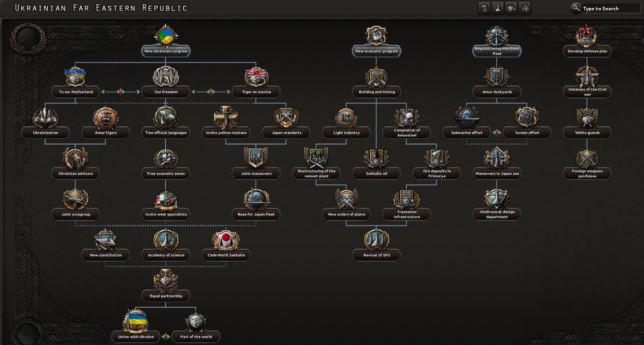Select the Amur tigers focus icon

[x=106, y=118]
